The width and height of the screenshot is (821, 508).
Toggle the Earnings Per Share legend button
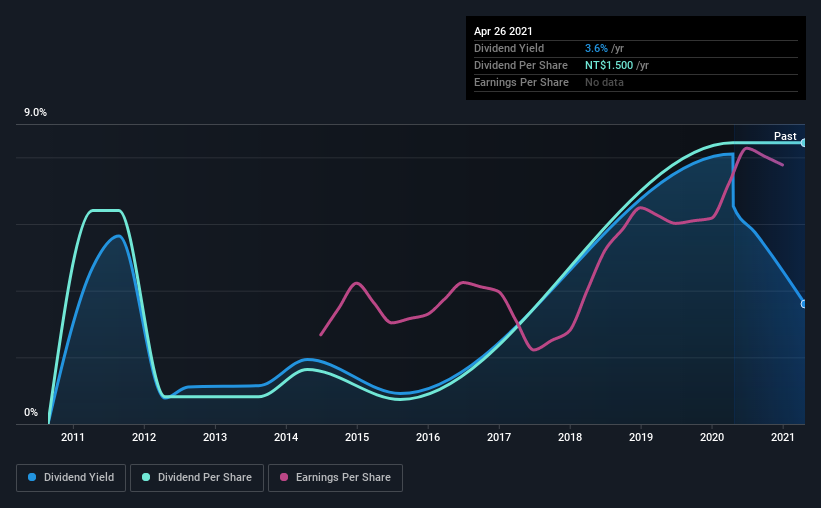335,478
